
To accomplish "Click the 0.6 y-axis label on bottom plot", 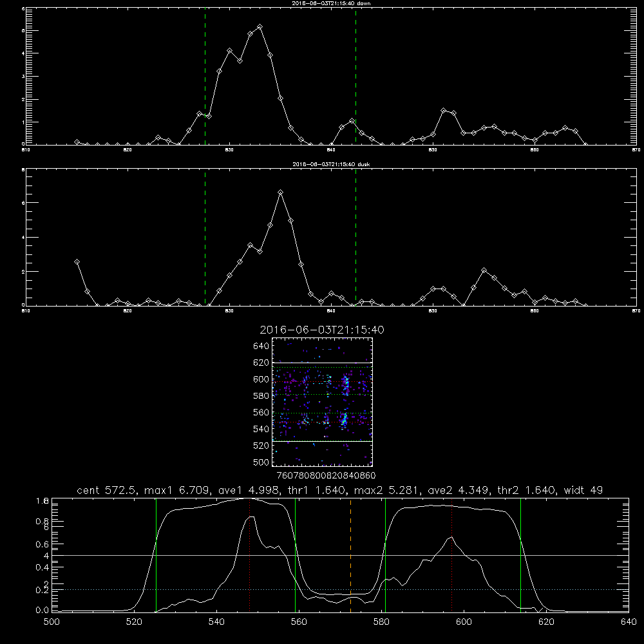I will point(43,544).
